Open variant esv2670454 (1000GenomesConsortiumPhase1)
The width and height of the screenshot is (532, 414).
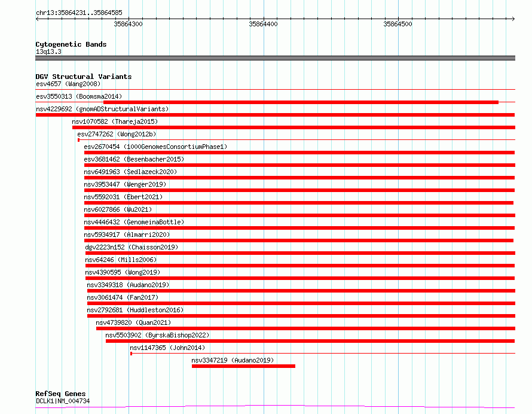coord(155,147)
